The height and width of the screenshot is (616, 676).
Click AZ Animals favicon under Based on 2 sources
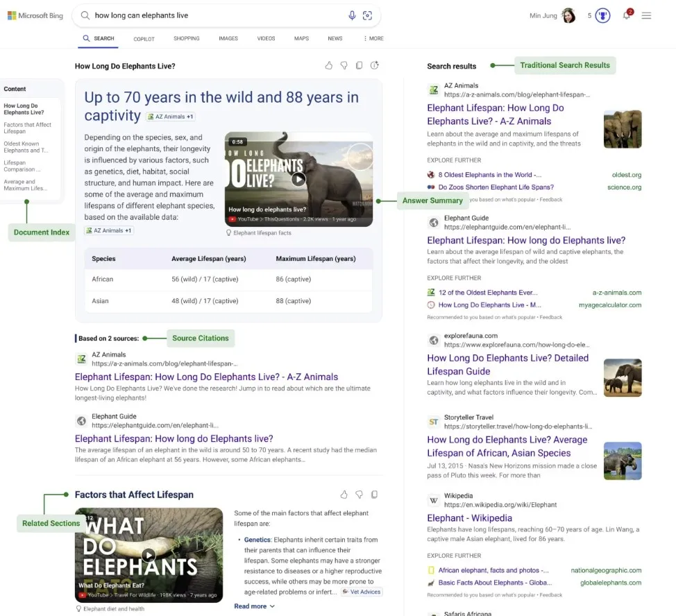81,359
